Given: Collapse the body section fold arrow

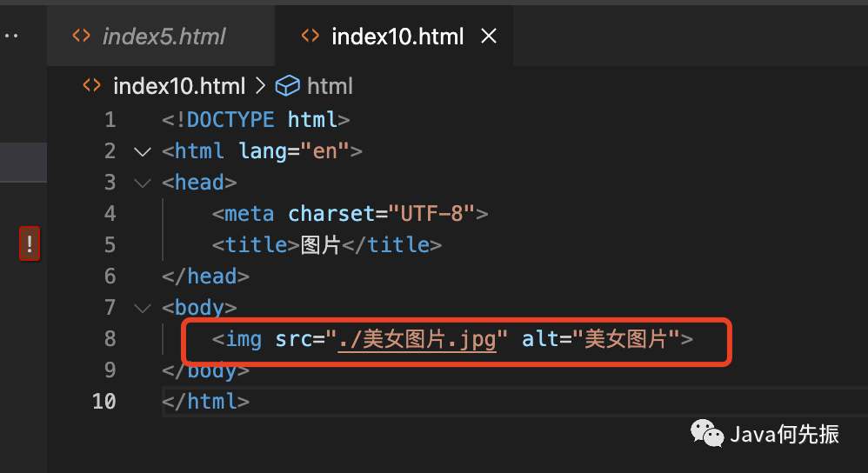Looking at the screenshot, I should pos(142,308).
